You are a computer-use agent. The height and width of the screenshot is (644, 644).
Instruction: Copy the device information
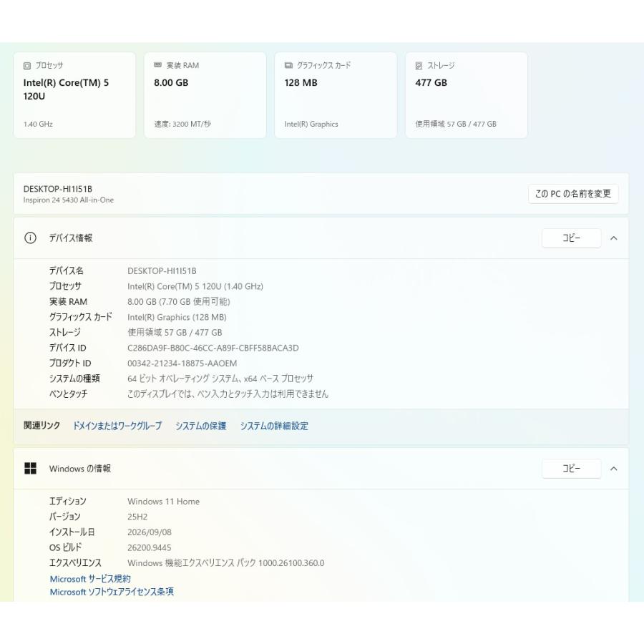pos(571,238)
